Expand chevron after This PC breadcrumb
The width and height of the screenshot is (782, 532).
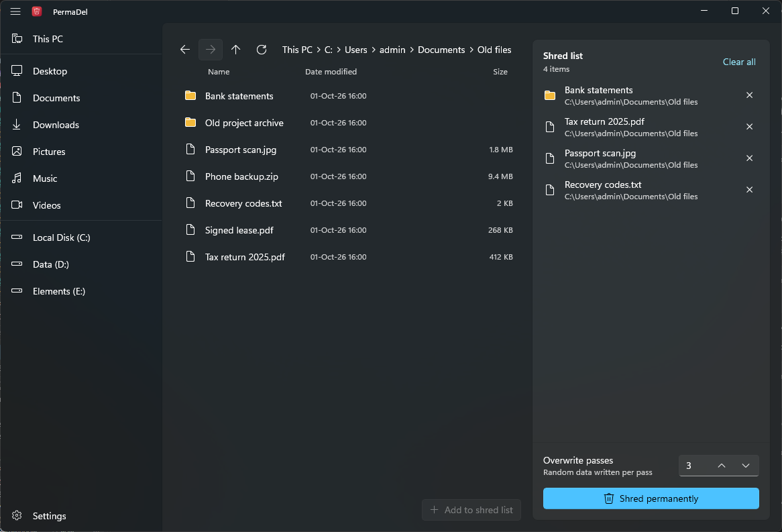click(318, 50)
